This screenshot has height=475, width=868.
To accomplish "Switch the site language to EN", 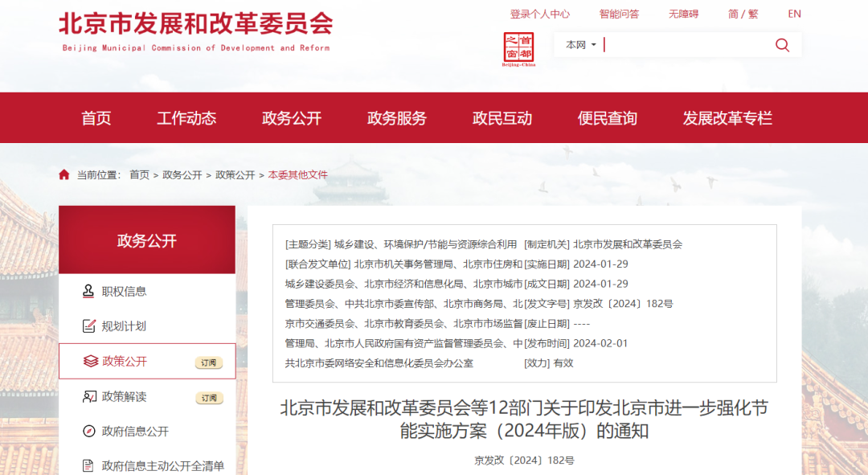I will [x=794, y=14].
